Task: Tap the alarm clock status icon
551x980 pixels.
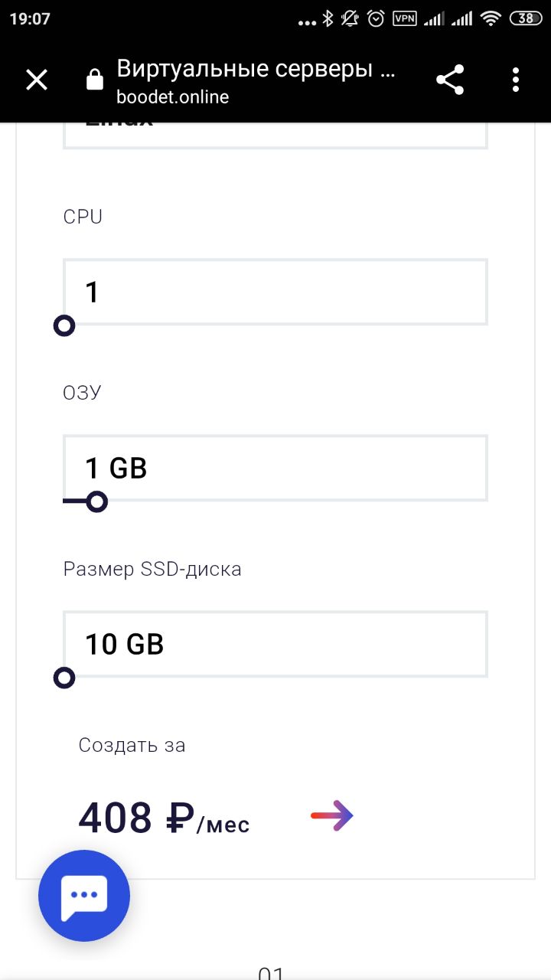Action: 376,19
